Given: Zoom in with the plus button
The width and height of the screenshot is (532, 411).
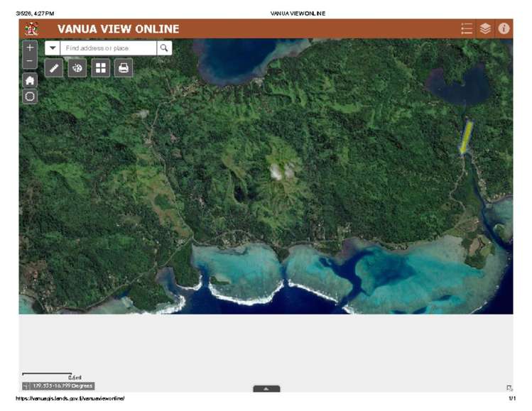Looking at the screenshot, I should coord(30,48).
